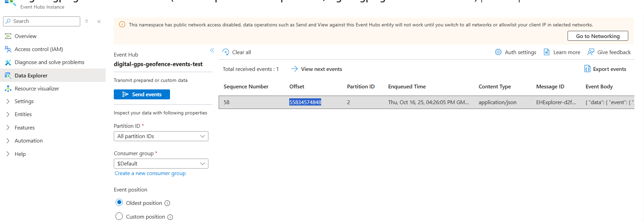This screenshot has height=222, width=644.
Task: Click View next events label
Action: [321, 69]
